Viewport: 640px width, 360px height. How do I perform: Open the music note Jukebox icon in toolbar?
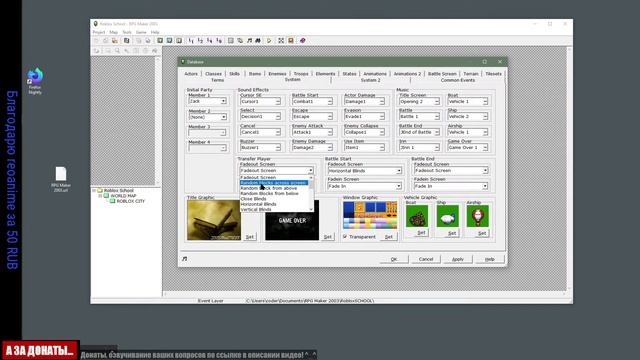(x=249, y=40)
